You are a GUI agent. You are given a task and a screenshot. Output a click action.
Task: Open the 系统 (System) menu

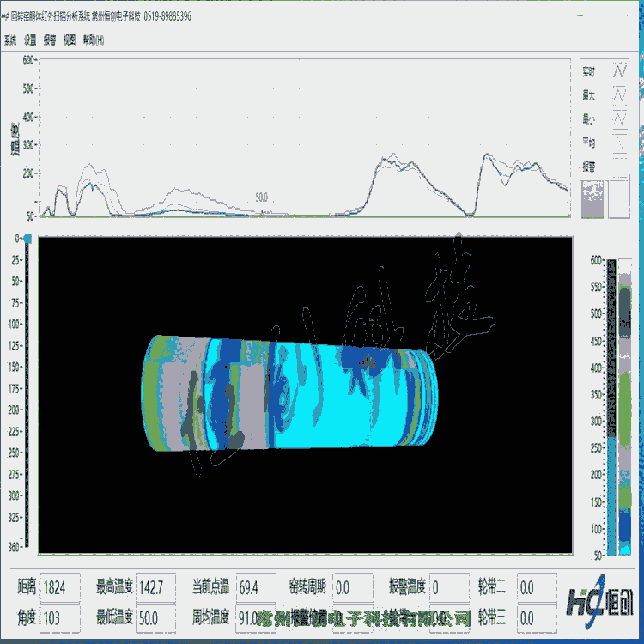10,39
